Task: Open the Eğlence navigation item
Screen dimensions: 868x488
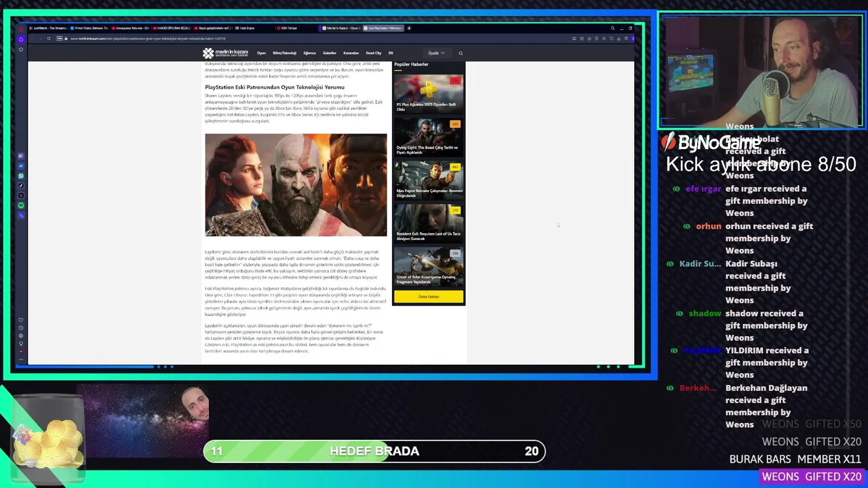Action: pos(309,53)
